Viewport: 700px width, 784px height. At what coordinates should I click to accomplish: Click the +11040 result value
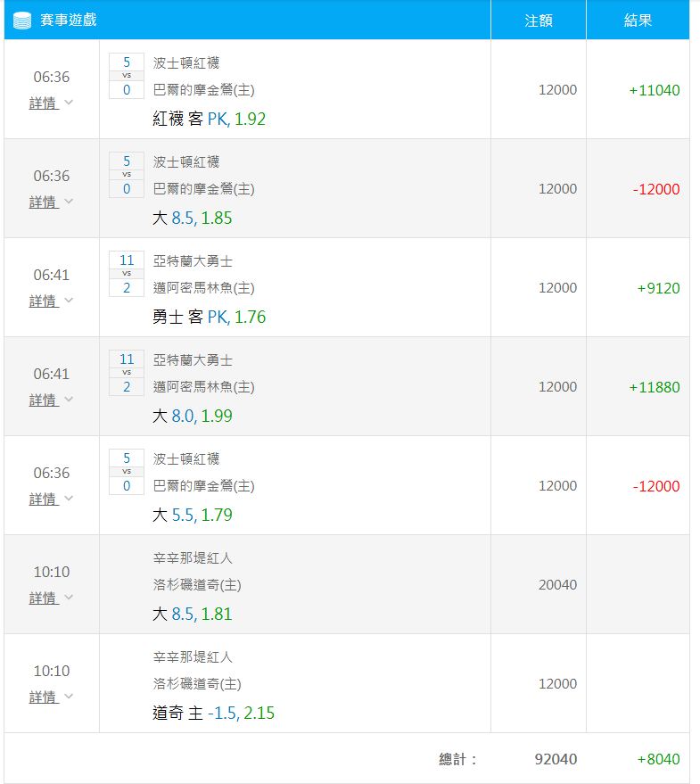coord(655,90)
